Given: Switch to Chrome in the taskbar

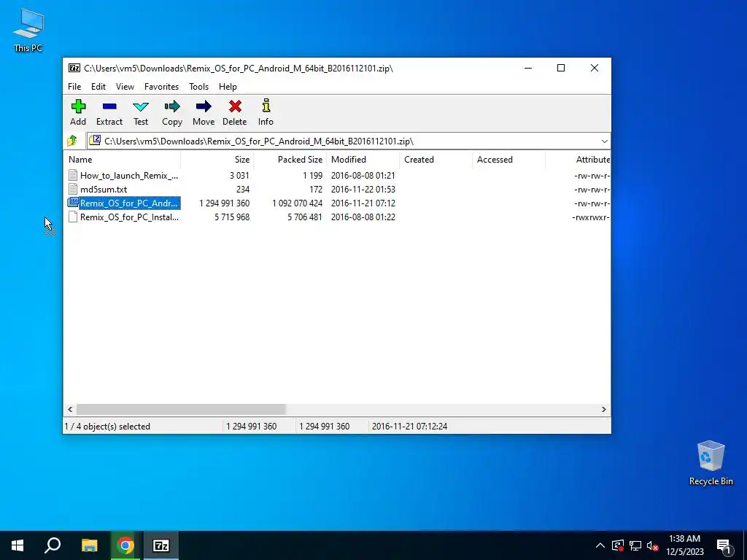Looking at the screenshot, I should [125, 545].
